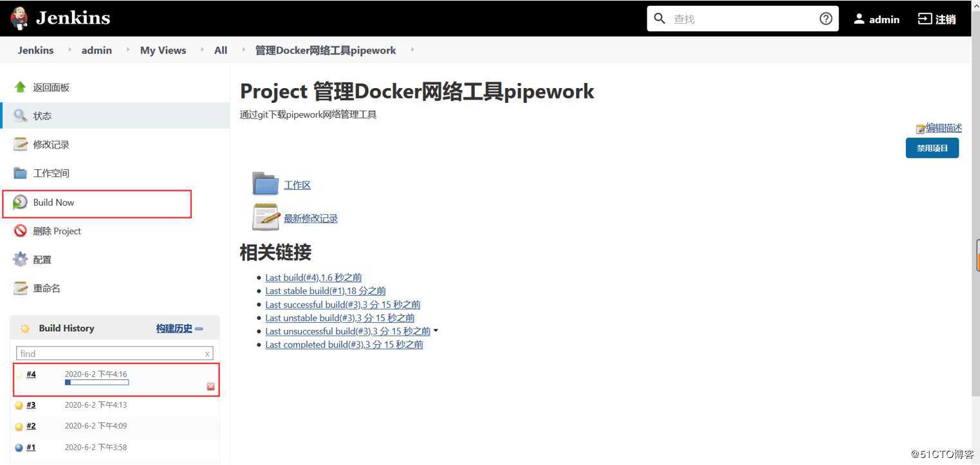
Task: Open dropdown beside Last unsuccessful build
Action: tap(436, 331)
